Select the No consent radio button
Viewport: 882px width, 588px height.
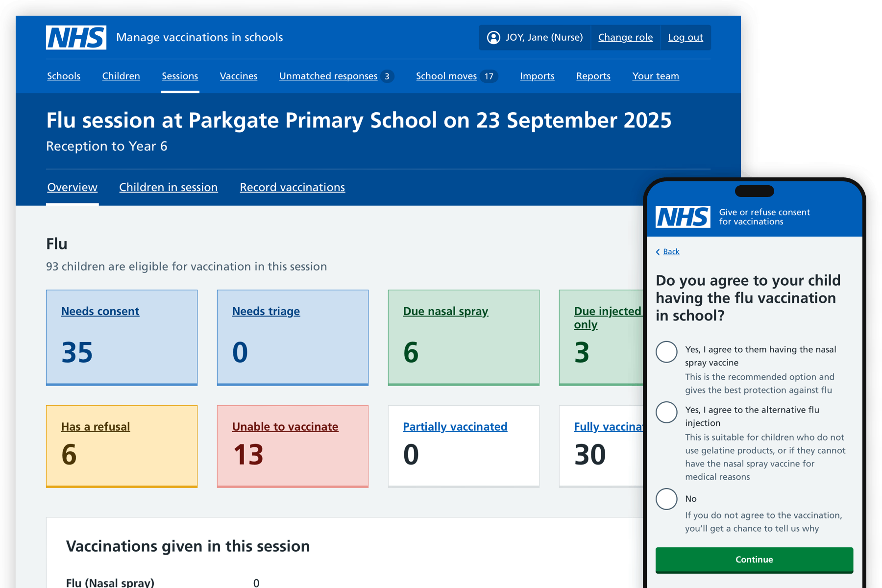tap(666, 499)
